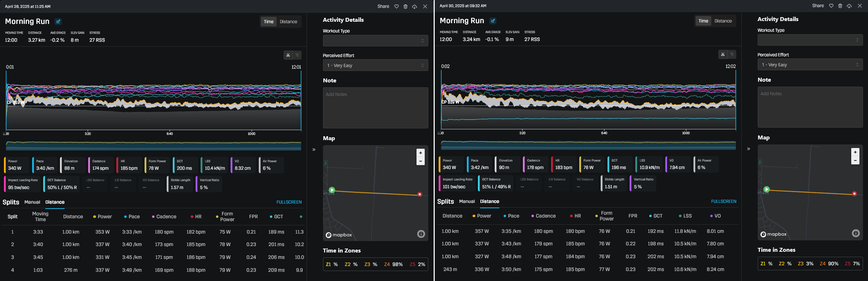Screen dimensions: 868x281
Task: Click the trash delete icon in the April 28 window
Action: click(405, 6)
